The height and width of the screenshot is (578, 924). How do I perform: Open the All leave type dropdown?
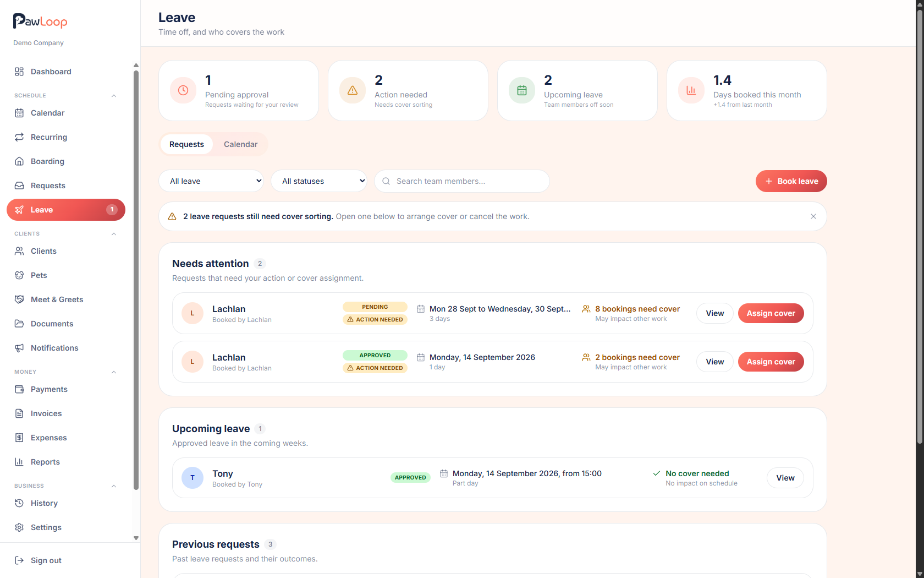[211, 181]
